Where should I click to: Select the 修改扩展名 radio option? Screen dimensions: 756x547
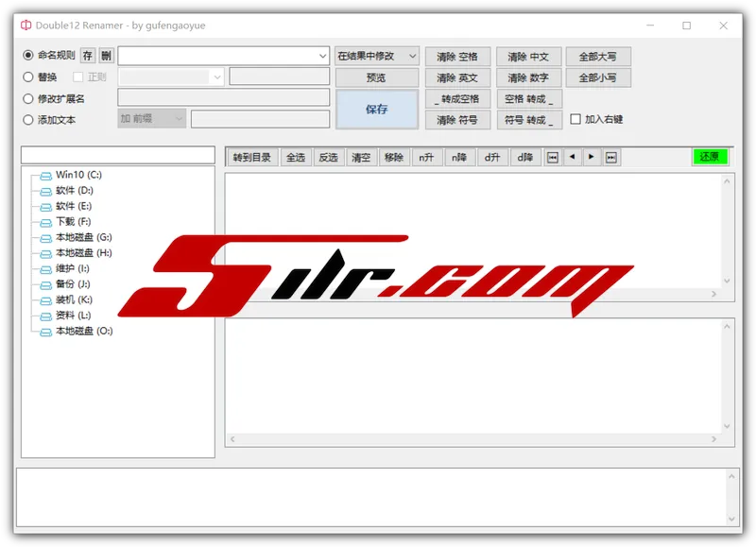click(x=28, y=98)
